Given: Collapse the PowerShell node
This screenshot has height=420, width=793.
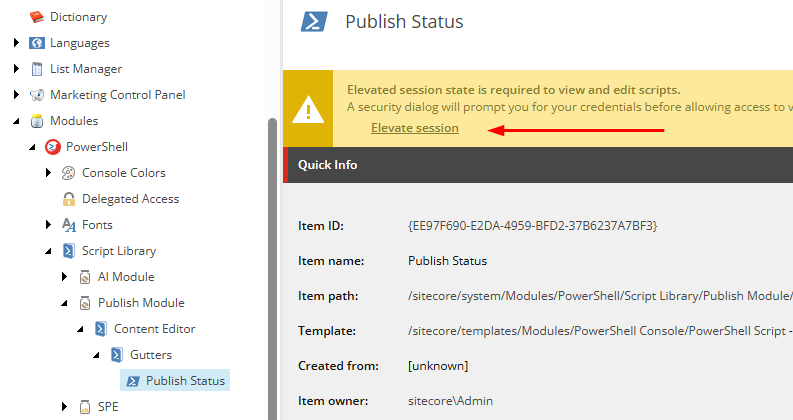Looking at the screenshot, I should pyautogui.click(x=32, y=147).
